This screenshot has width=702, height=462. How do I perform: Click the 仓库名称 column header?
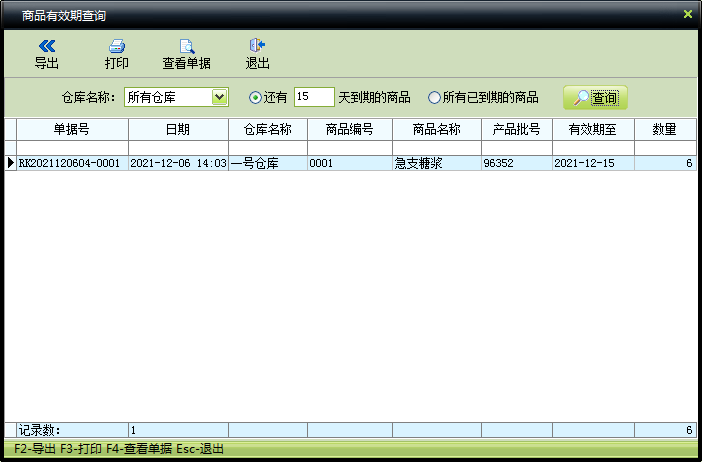click(x=268, y=129)
